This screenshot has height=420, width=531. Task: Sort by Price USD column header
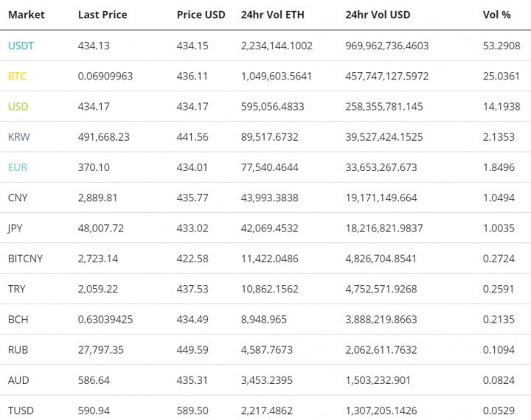click(200, 15)
